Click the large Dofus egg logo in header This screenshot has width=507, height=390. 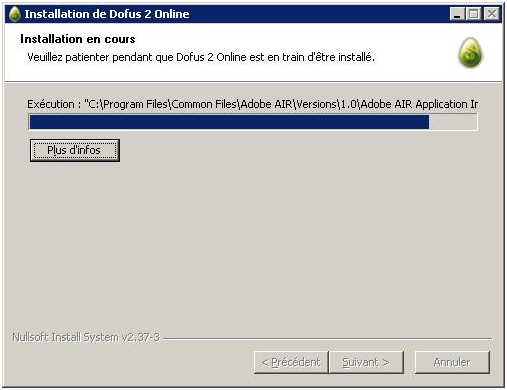(x=470, y=53)
